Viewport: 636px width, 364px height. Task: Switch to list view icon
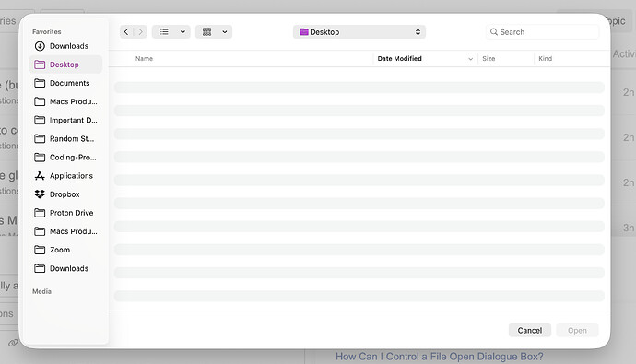(164, 31)
